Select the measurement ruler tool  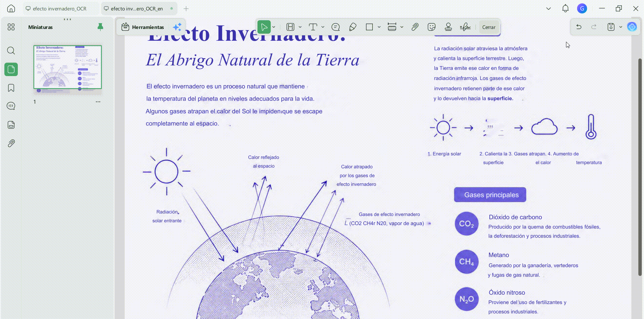coord(392,27)
